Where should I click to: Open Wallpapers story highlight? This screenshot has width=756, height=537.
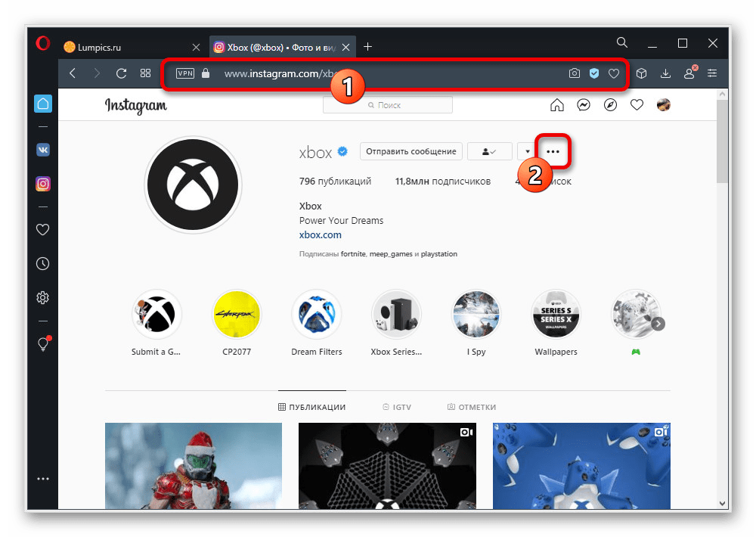[x=556, y=314]
